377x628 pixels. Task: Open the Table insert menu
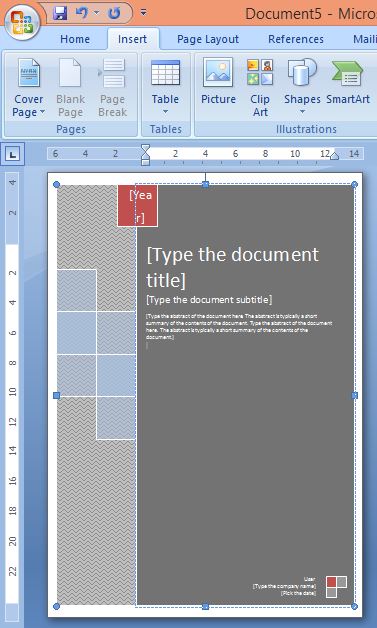(165, 88)
